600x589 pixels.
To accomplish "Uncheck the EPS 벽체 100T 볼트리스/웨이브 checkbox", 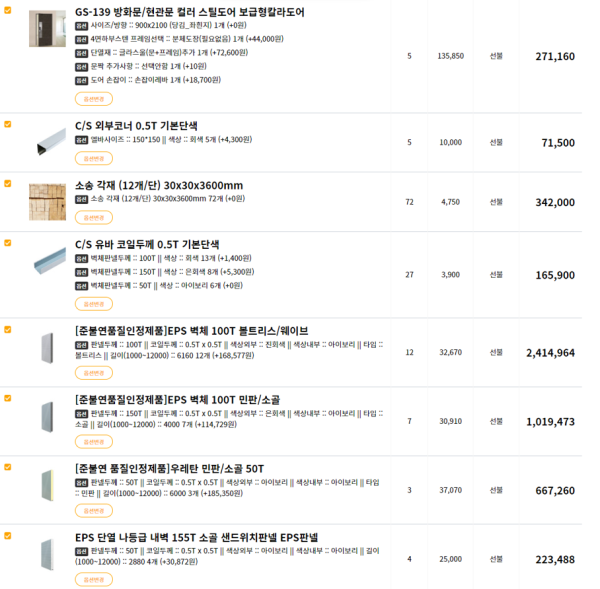I will pos(8,329).
